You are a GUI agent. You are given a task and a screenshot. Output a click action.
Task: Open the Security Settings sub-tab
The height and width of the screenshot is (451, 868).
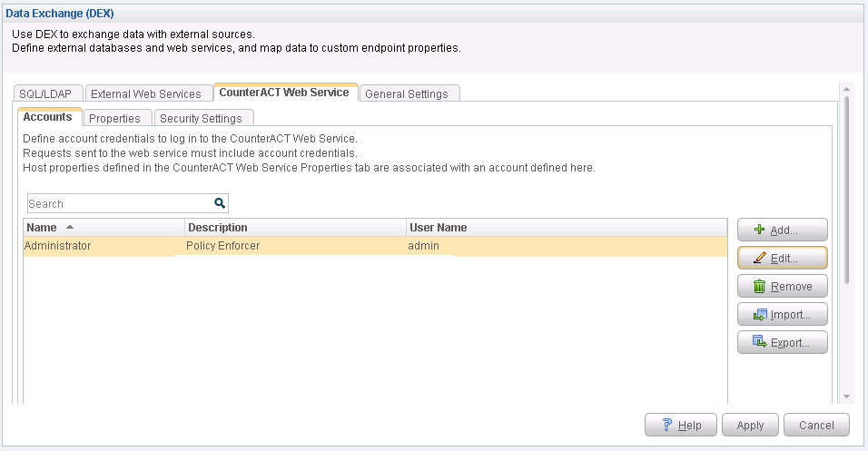(203, 118)
